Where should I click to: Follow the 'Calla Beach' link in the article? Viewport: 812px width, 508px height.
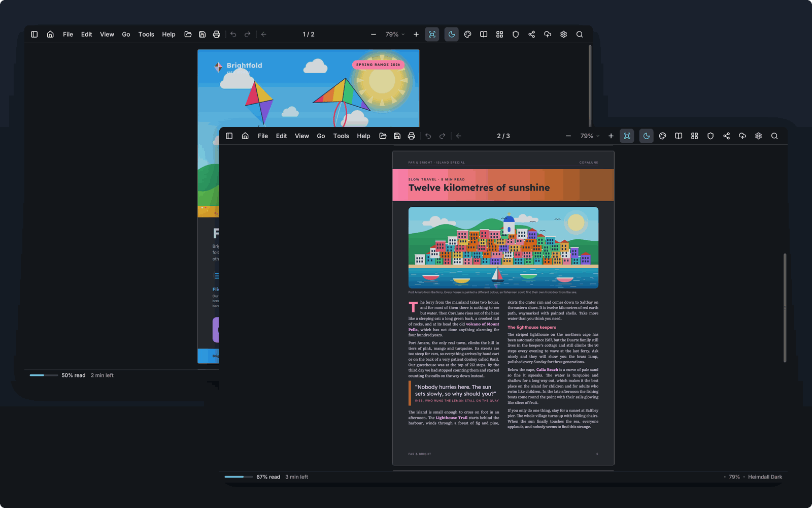[547, 370]
